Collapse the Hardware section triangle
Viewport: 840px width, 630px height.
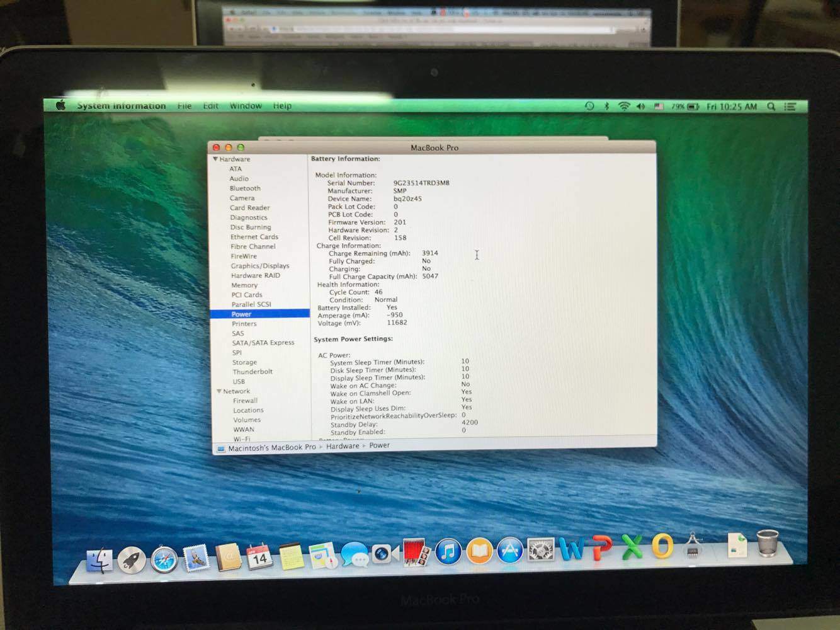click(215, 159)
